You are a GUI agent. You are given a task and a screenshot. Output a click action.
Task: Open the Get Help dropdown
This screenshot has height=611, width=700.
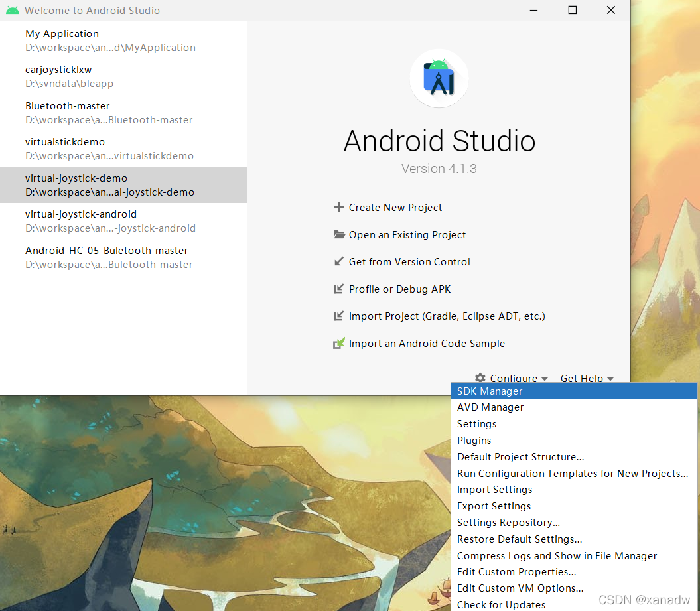click(x=587, y=378)
